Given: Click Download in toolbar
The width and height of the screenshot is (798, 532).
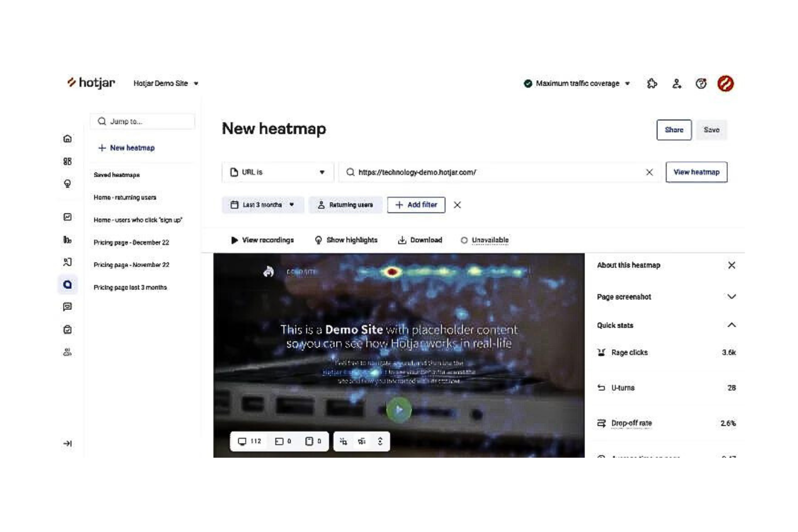Looking at the screenshot, I should (420, 240).
